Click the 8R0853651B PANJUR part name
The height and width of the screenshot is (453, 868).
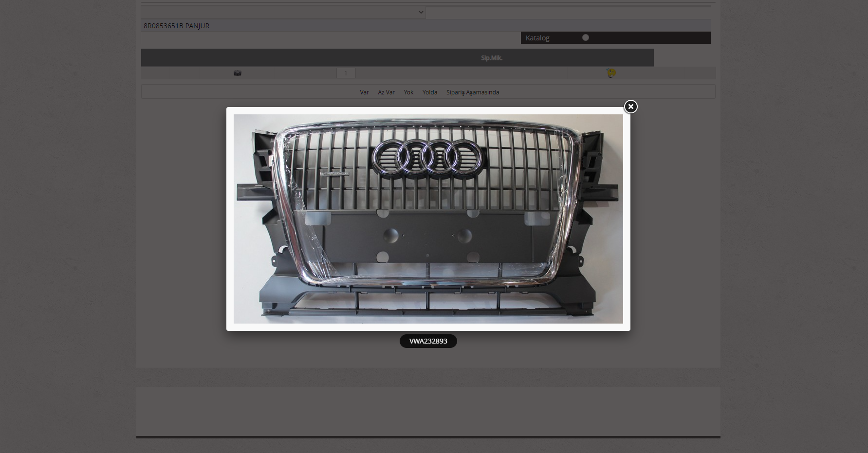(x=176, y=26)
